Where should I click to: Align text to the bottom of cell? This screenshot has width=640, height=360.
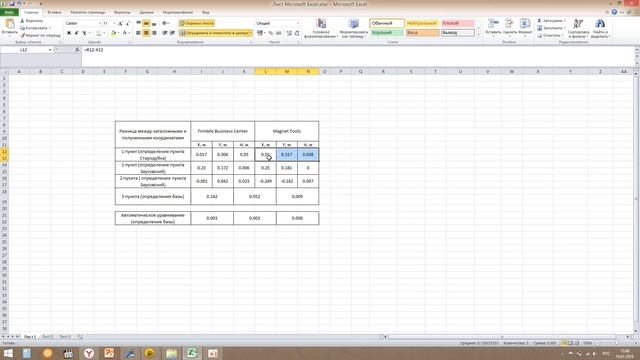point(154,23)
